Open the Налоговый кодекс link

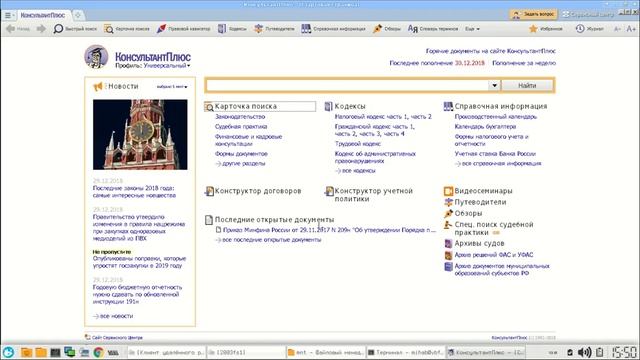383,117
